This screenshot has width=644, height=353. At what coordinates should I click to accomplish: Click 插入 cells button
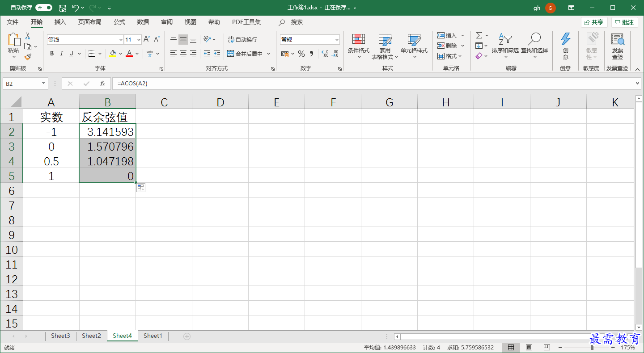pyautogui.click(x=451, y=35)
